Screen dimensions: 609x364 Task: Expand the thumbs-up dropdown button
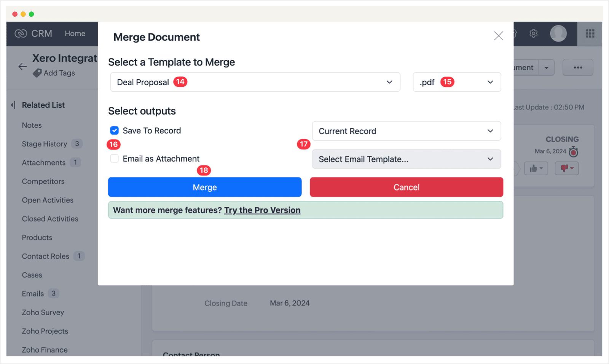click(x=536, y=168)
